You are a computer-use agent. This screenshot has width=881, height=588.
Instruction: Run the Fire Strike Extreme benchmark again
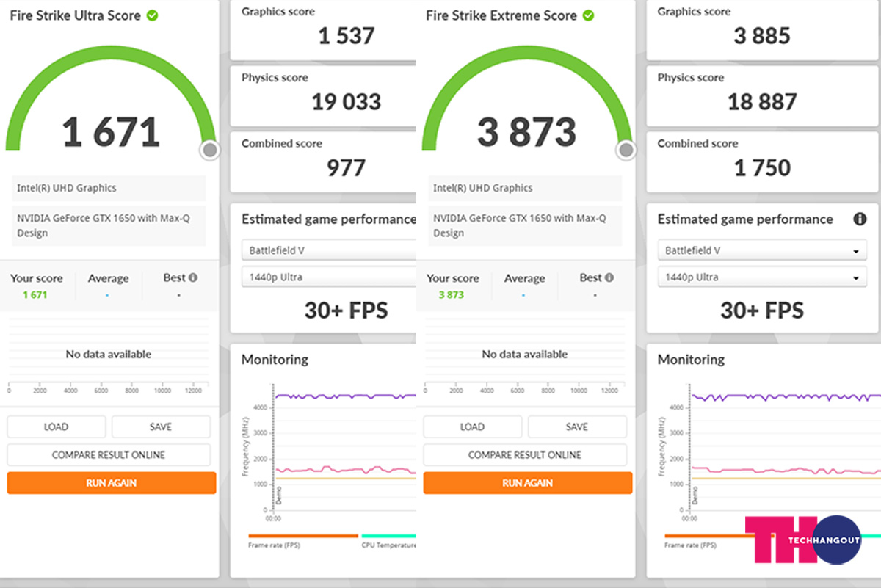point(528,483)
